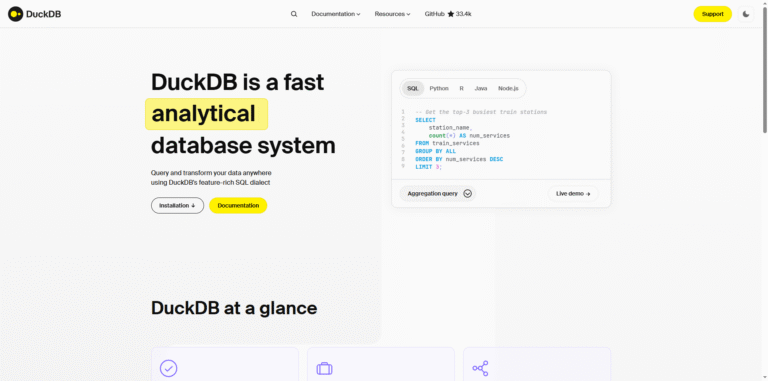Viewport: 768px width, 381px height.
Task: Click the DuckDB wordmark text
Action: click(x=44, y=14)
